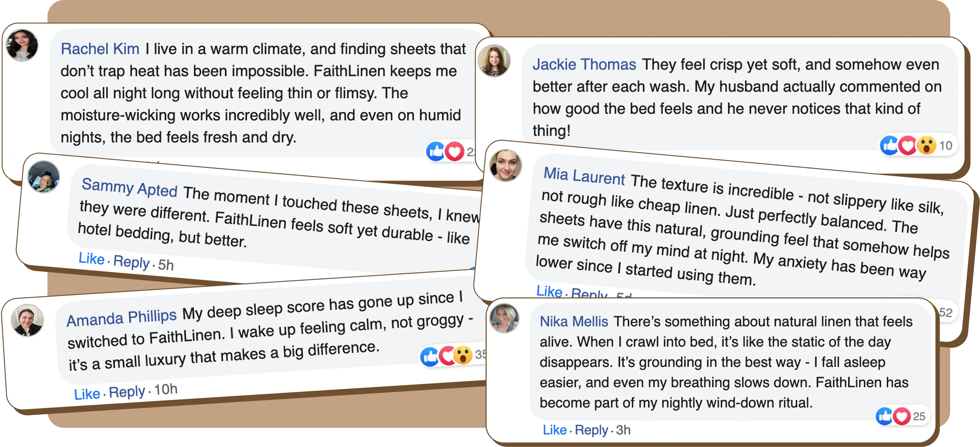
Task: Click the thumbs-up reaction on Rachel Kim's comment
Action: tap(436, 152)
